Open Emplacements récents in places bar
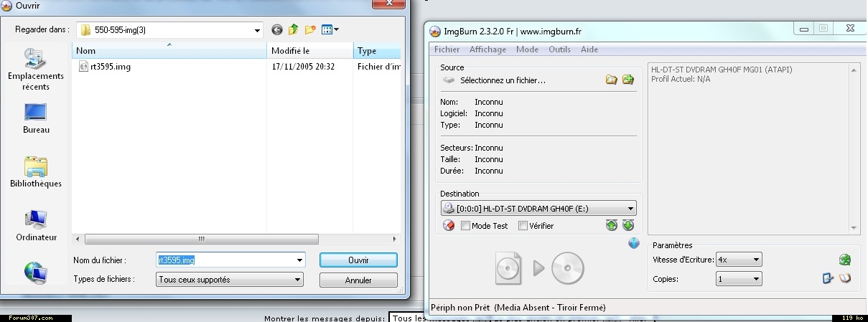This screenshot has height=322, width=868. [36, 70]
